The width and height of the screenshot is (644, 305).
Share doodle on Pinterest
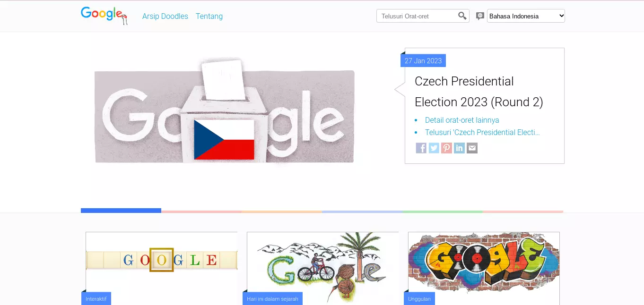[446, 148]
